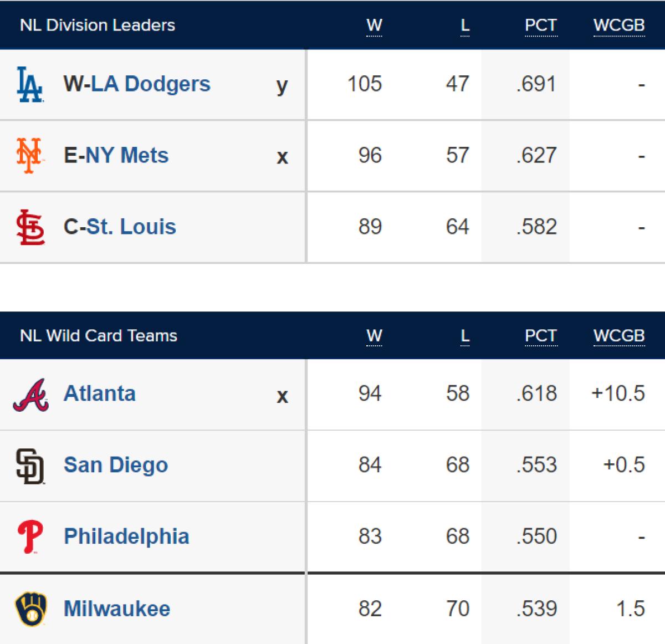
Task: Go to the San Diego team link
Action: [x=116, y=465]
